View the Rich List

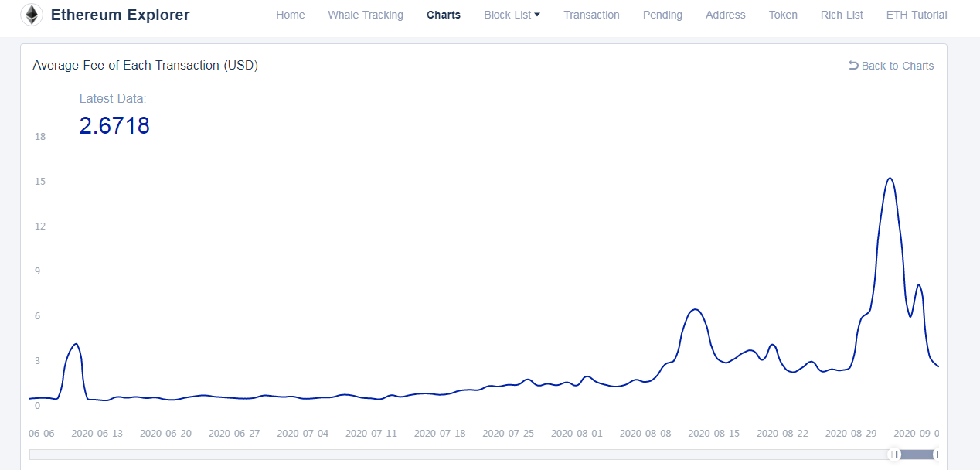[841, 15]
